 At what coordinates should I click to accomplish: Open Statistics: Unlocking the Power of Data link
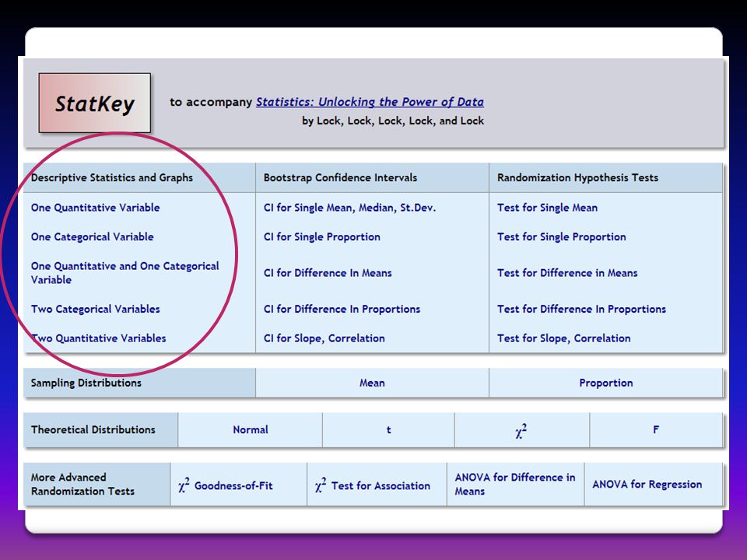[x=370, y=102]
